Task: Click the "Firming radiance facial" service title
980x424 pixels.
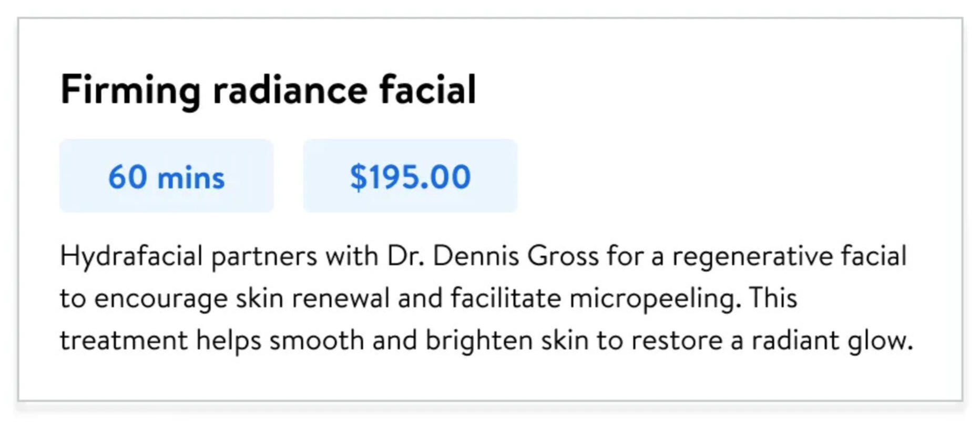Action: click(268, 90)
